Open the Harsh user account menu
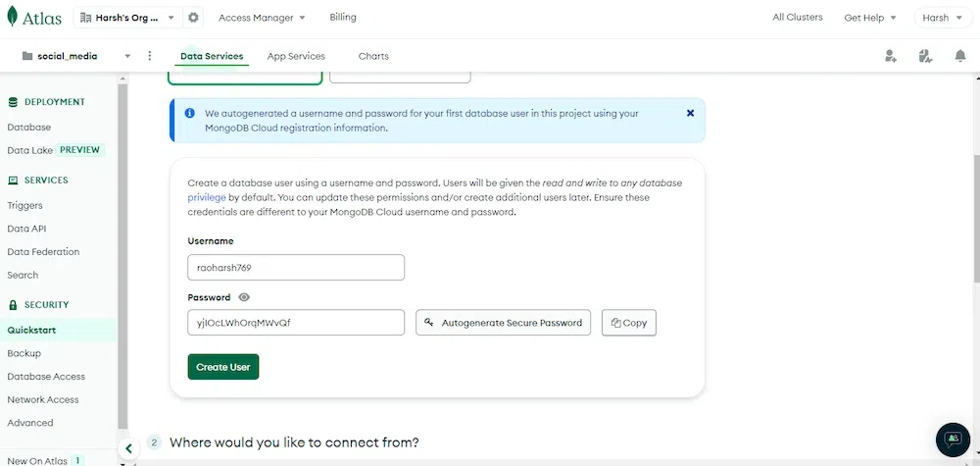Viewport: 980px width, 466px height. click(x=943, y=18)
